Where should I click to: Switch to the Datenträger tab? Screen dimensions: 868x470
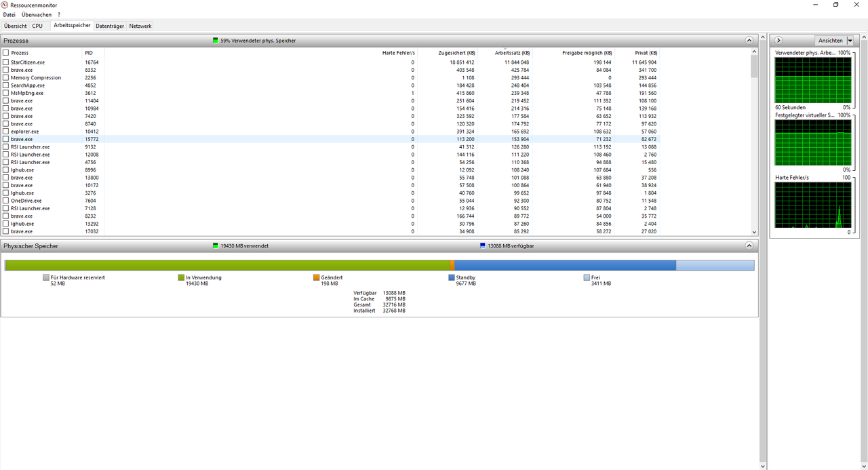[110, 26]
